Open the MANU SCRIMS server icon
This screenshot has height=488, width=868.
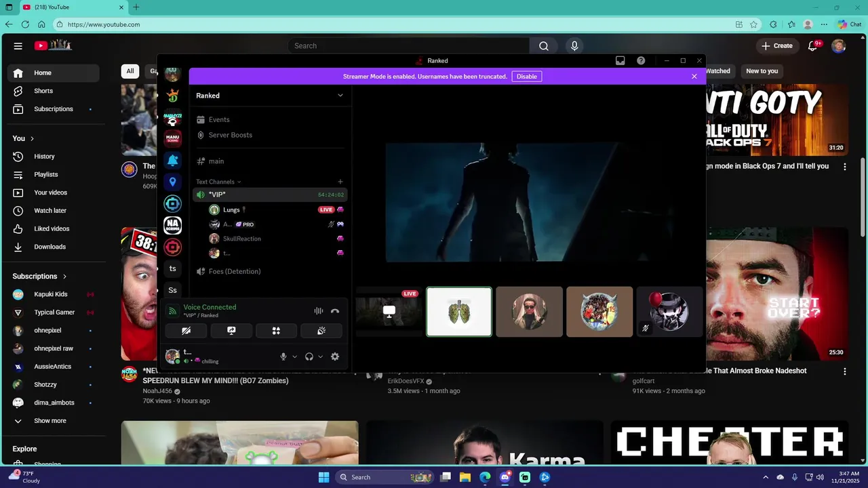[x=173, y=138]
